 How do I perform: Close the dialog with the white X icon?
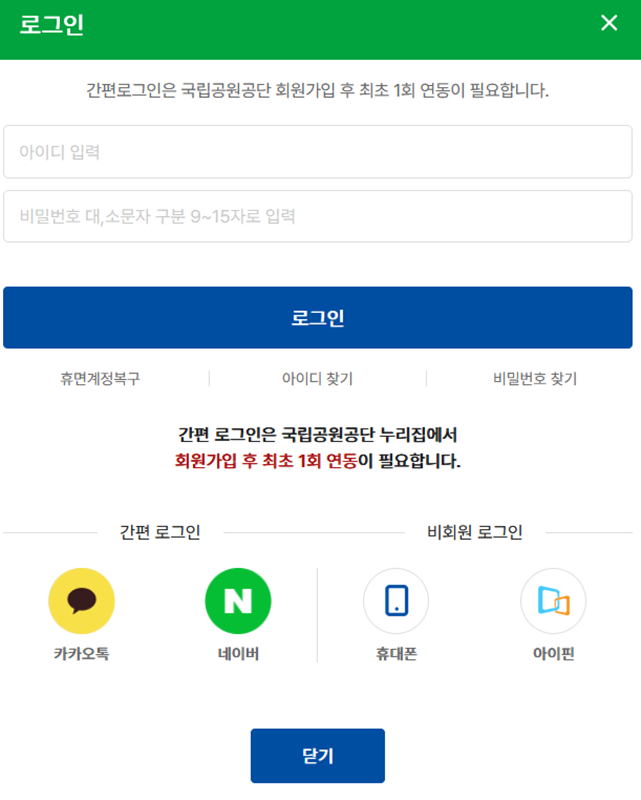609,23
